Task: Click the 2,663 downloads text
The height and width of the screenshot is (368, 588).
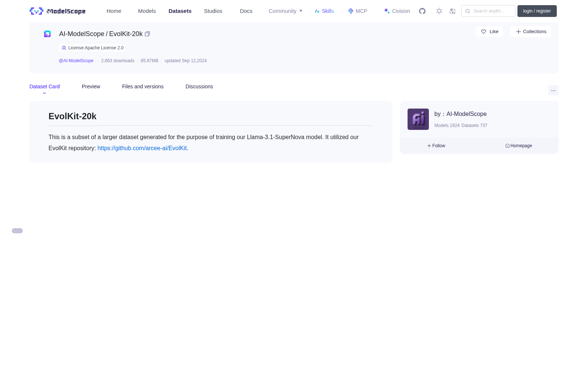Action: (x=118, y=61)
